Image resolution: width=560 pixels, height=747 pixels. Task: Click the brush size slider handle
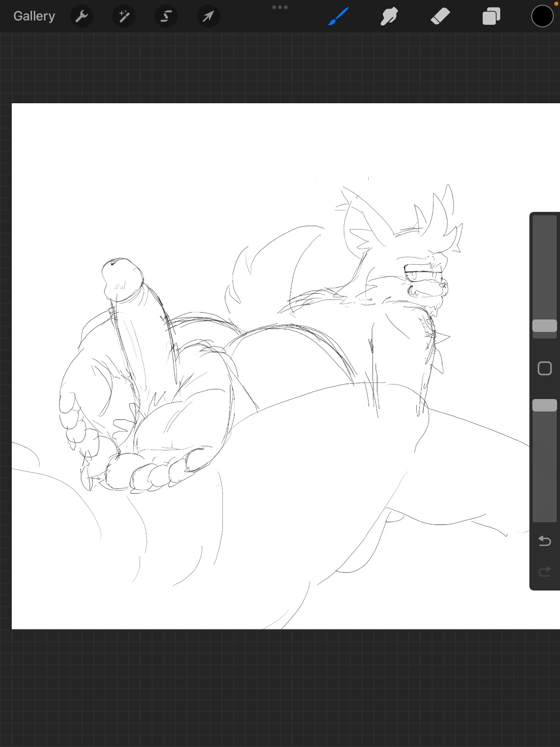pyautogui.click(x=544, y=326)
